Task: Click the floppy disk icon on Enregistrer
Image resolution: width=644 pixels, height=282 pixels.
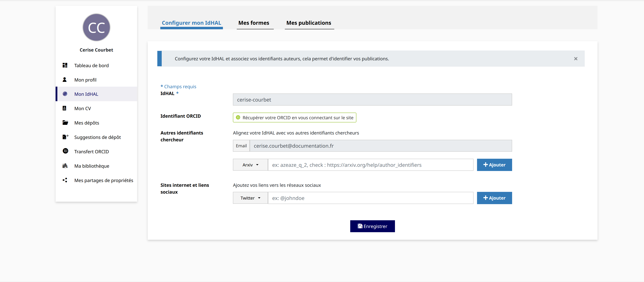Action: point(360,226)
